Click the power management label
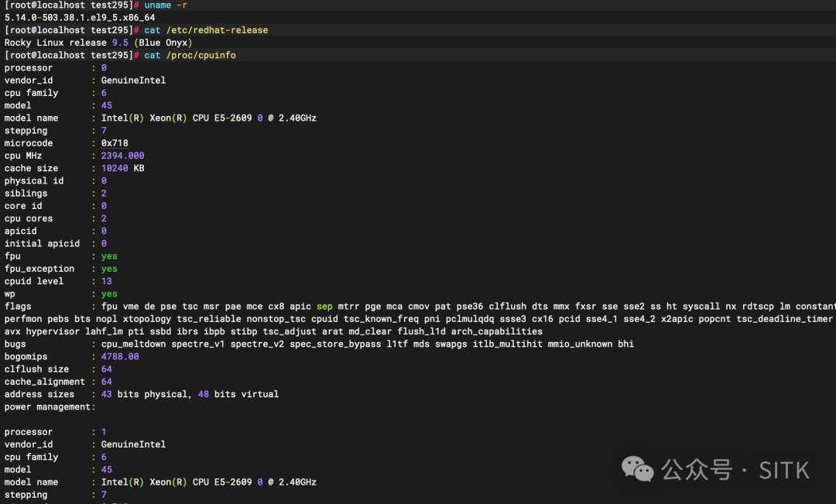Image resolution: width=836 pixels, height=504 pixels. tap(47, 406)
